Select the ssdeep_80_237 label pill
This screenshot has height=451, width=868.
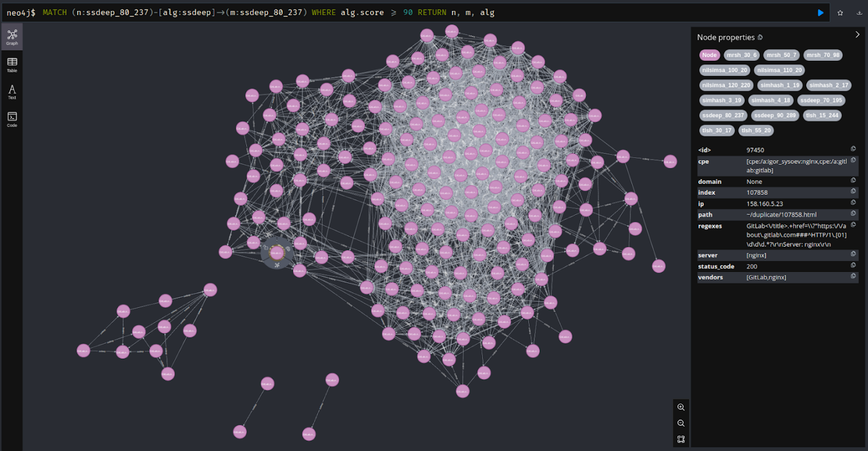point(722,115)
